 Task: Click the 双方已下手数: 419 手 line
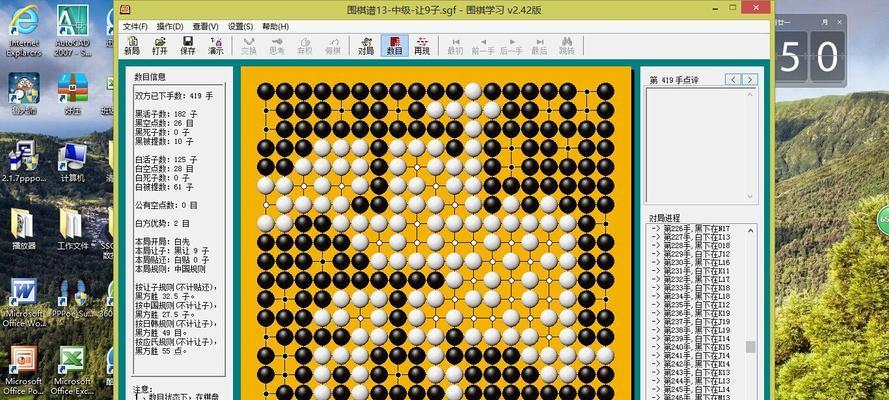(x=173, y=96)
